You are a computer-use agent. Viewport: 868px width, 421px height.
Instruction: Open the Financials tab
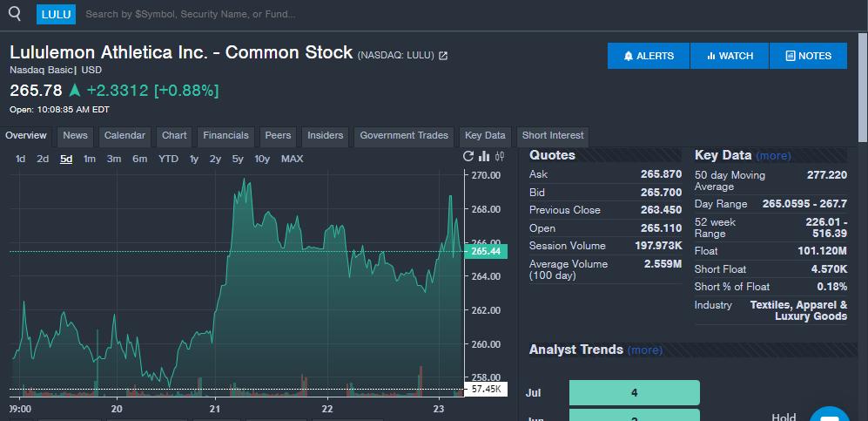coord(225,136)
